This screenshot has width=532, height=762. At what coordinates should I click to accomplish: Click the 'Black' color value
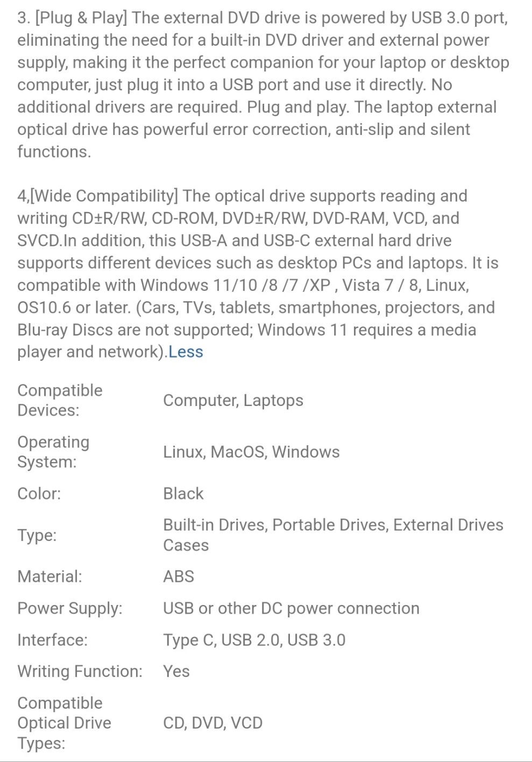click(x=183, y=494)
